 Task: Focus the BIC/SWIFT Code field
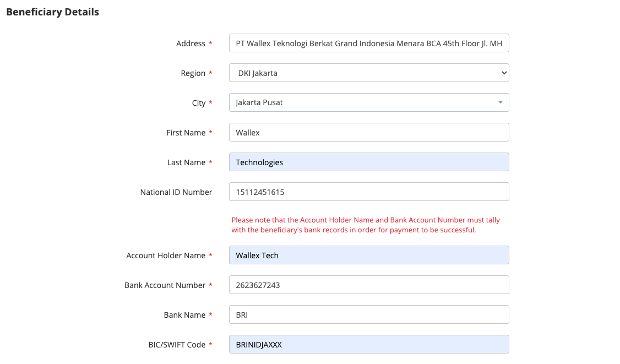tap(369, 344)
